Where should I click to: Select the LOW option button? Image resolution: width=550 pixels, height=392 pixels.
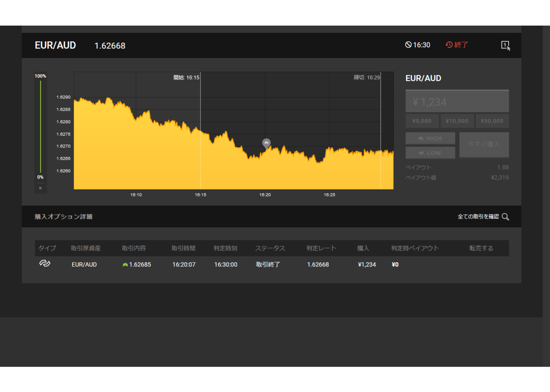[x=430, y=152]
